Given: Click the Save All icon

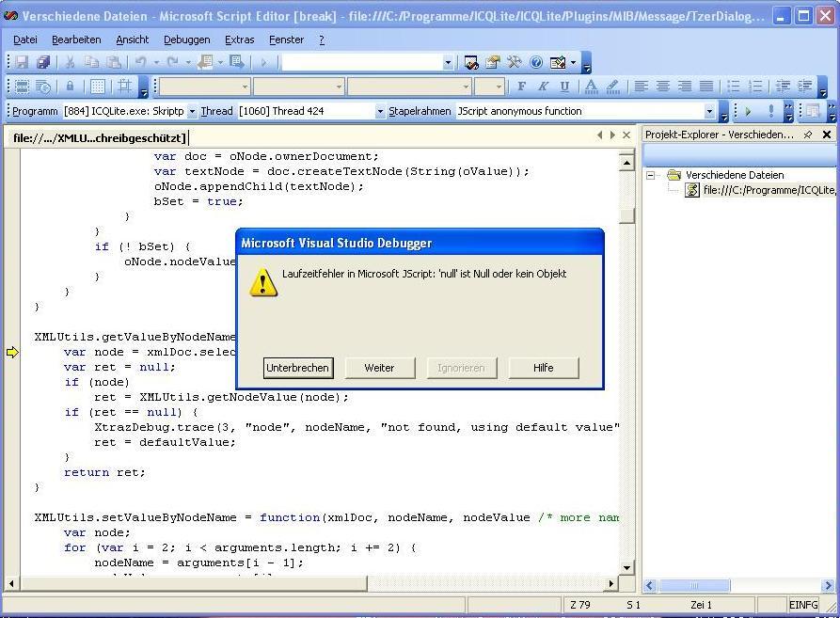Looking at the screenshot, I should point(43,63).
